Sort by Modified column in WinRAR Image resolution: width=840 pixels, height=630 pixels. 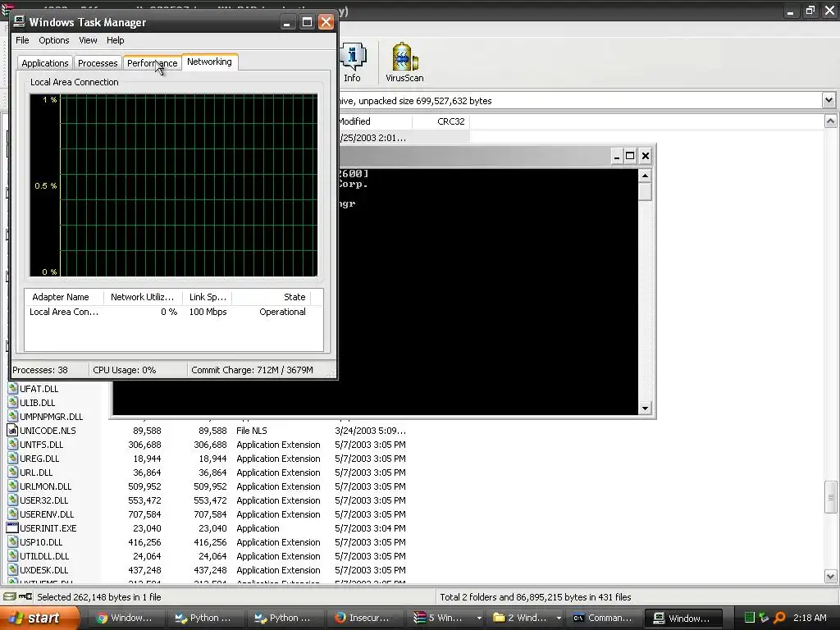(375, 121)
